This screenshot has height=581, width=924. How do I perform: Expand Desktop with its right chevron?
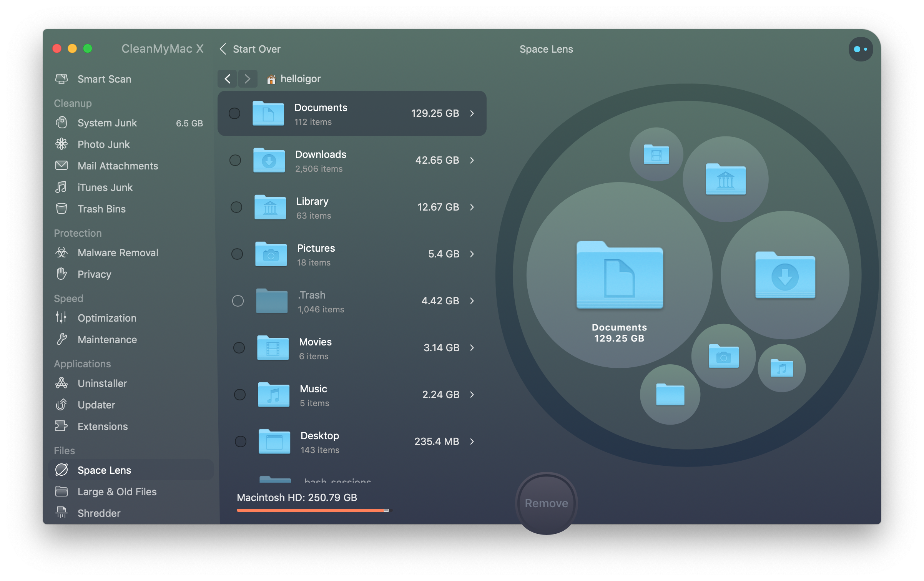(472, 442)
